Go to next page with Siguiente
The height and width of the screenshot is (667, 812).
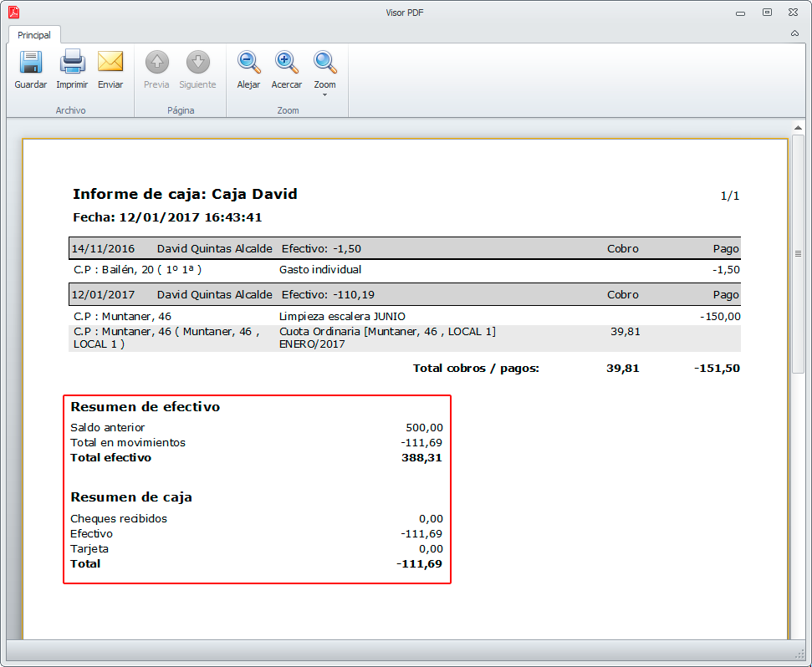pyautogui.click(x=197, y=63)
